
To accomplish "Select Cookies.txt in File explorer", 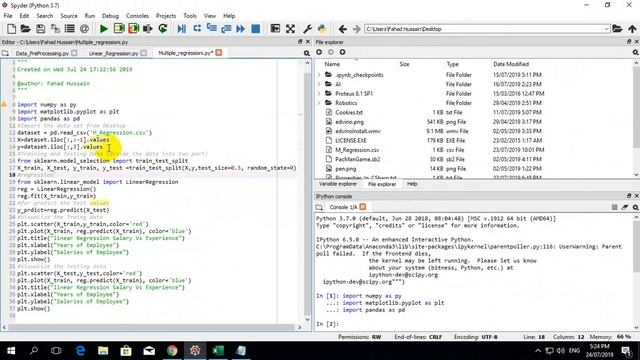I will [x=349, y=112].
